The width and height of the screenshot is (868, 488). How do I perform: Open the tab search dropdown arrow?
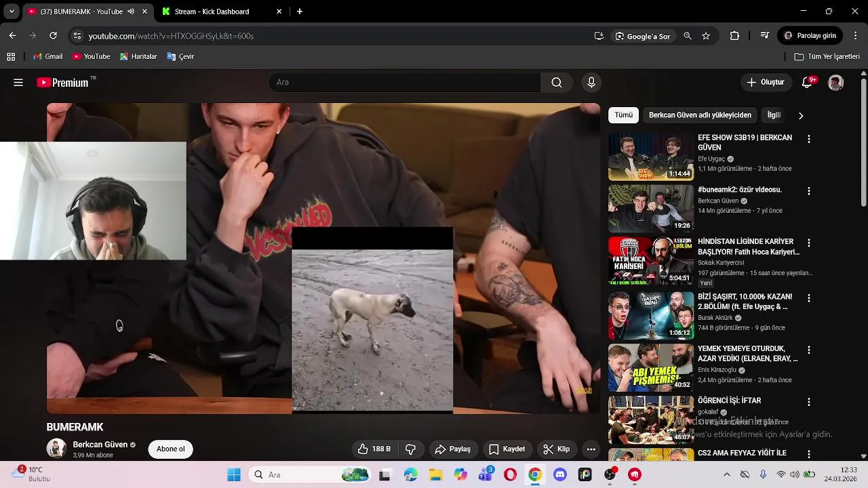pos(12,12)
